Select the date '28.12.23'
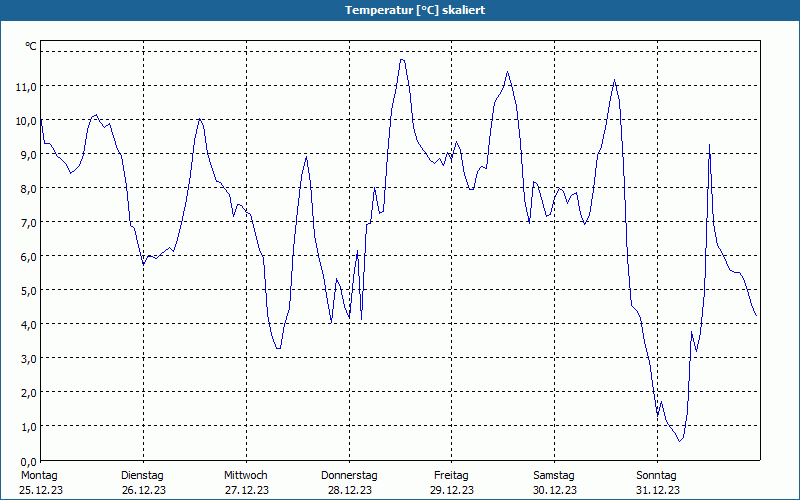 [350, 490]
